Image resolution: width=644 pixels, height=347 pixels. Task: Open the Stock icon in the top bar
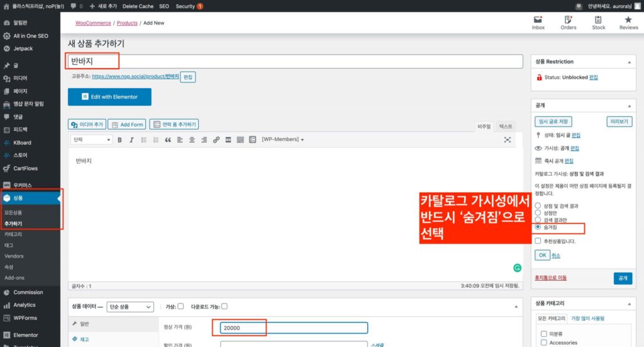598,23
